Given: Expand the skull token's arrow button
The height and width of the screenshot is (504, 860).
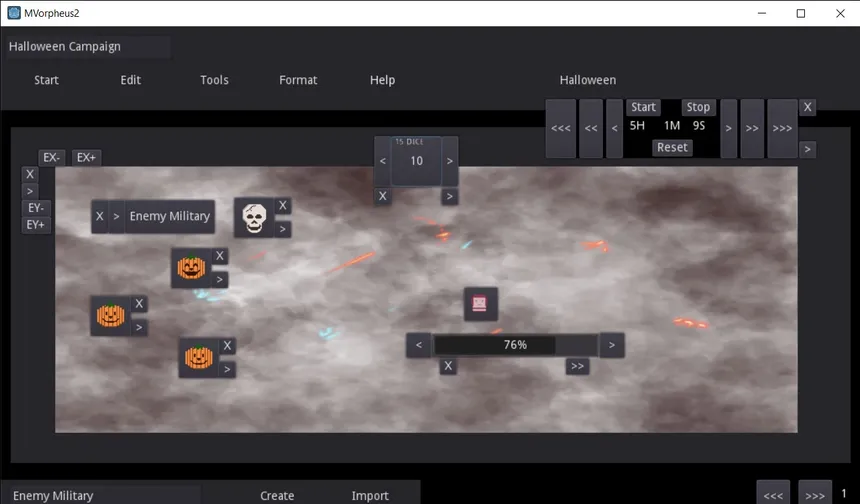Looking at the screenshot, I should 282,229.
